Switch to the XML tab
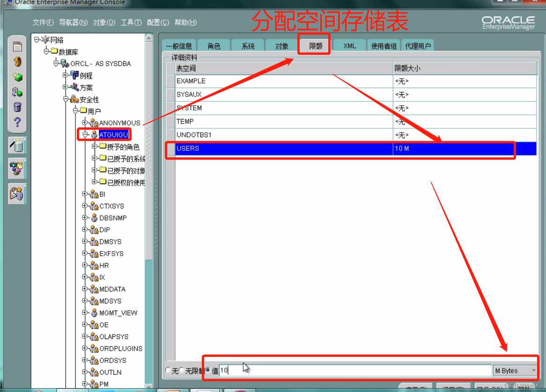The width and height of the screenshot is (546, 392). pyautogui.click(x=350, y=46)
